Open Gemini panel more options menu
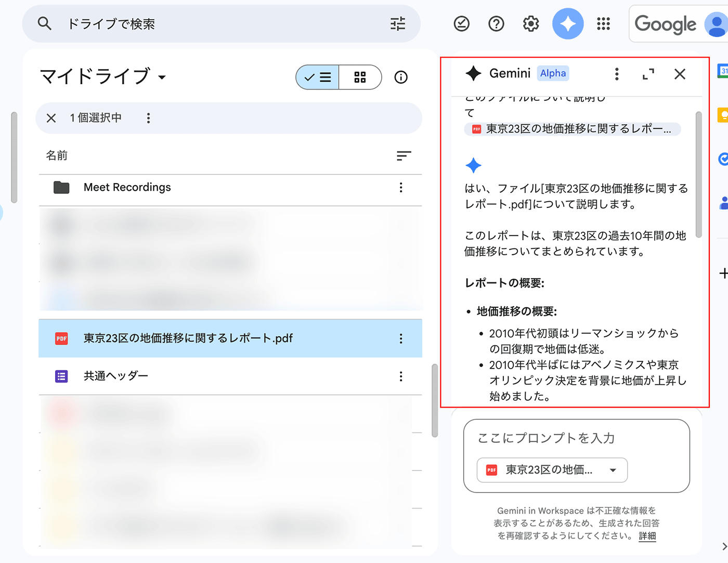728x563 pixels. (x=617, y=74)
